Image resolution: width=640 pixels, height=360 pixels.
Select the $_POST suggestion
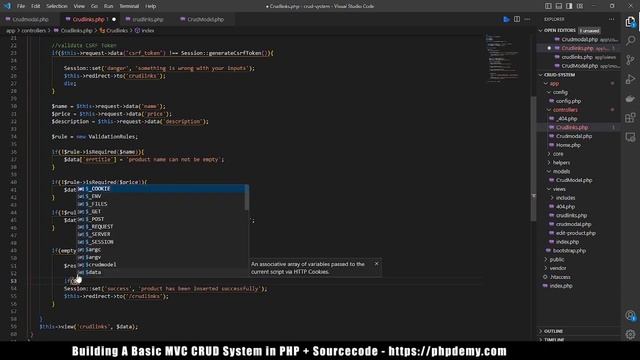161,219
